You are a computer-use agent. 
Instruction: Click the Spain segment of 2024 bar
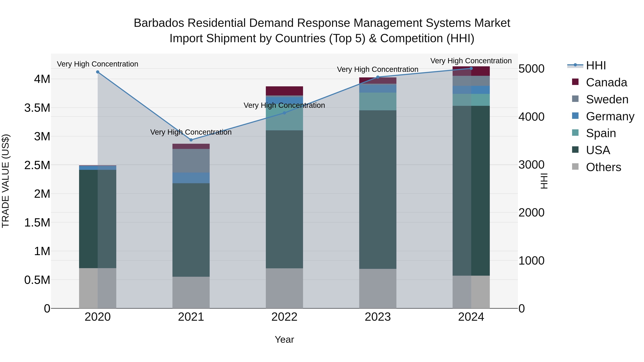pos(471,100)
